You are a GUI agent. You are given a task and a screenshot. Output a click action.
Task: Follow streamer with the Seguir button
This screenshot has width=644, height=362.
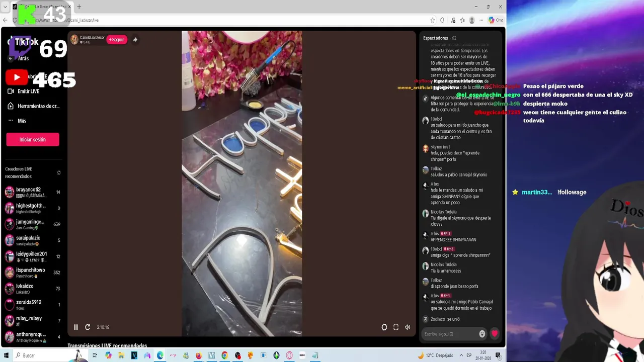117,40
